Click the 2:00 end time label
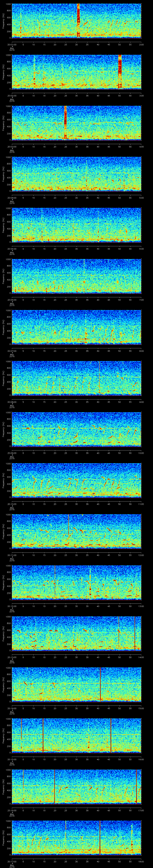Screen dimensions: 153x868 tap(141, 44)
